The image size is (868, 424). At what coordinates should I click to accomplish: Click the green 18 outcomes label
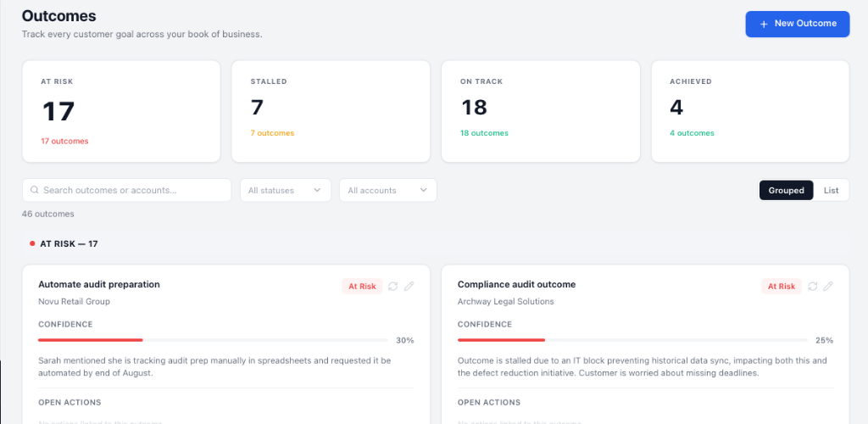[x=484, y=133]
